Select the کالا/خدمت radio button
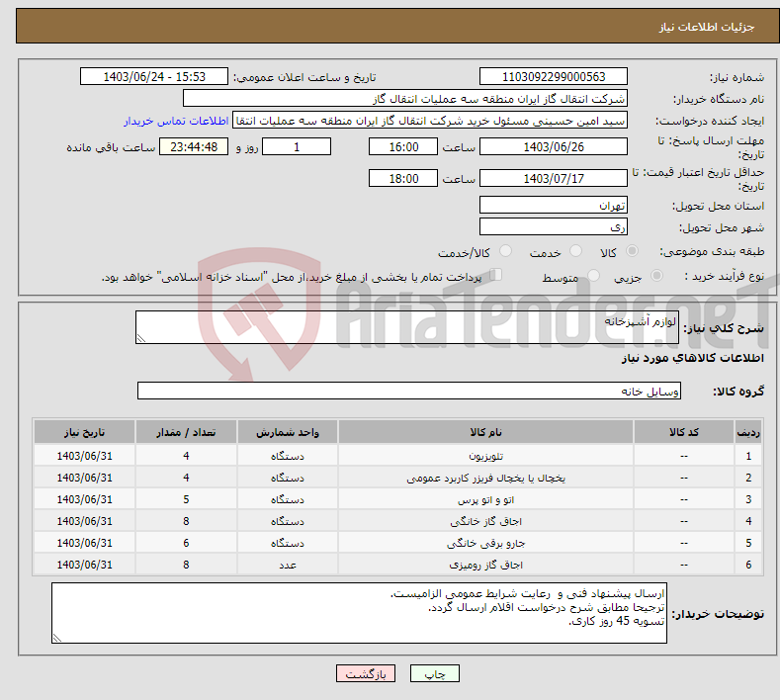Image resolution: width=780 pixels, height=700 pixels. (505, 251)
